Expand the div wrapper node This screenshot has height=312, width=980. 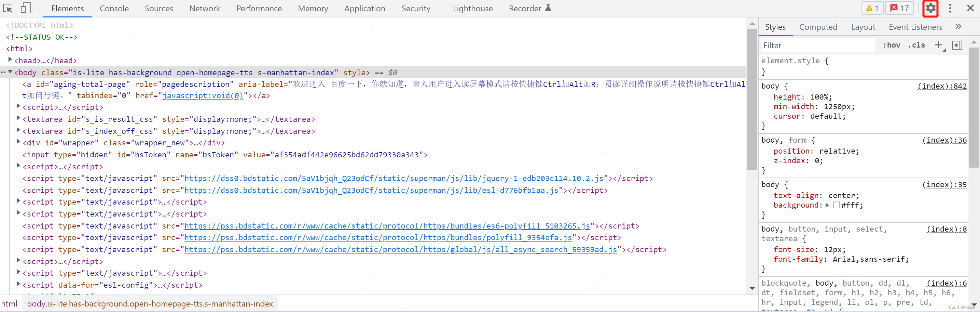pyautogui.click(x=18, y=142)
